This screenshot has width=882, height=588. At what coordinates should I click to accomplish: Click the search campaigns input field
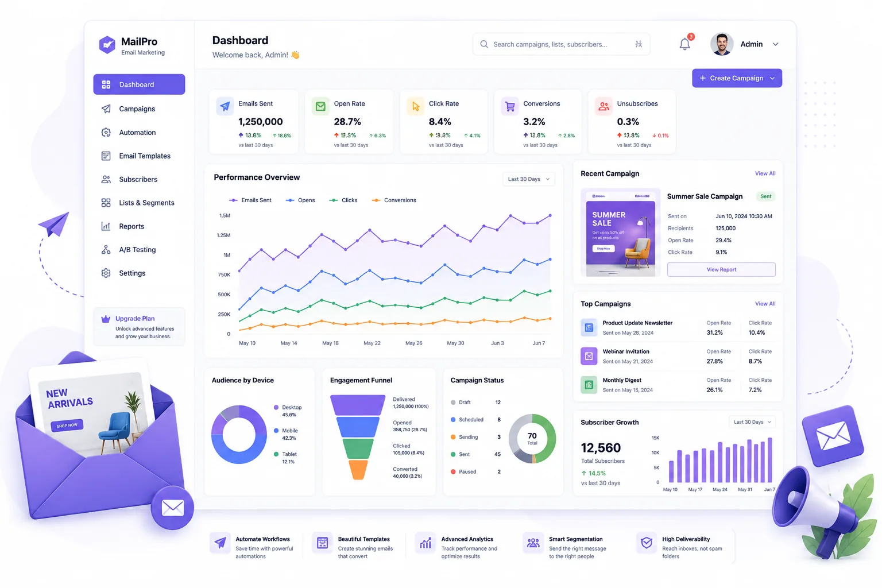coord(561,44)
